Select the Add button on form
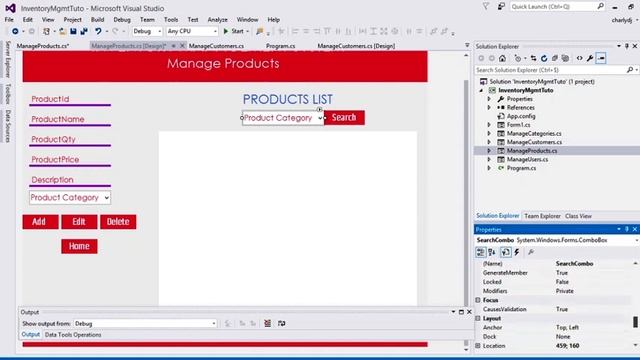The height and width of the screenshot is (360, 640). click(x=40, y=222)
